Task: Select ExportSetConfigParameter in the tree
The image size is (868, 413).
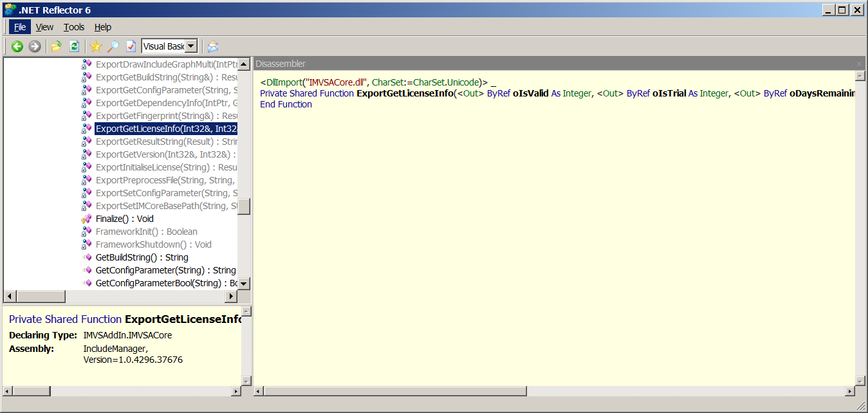Action: click(x=167, y=193)
